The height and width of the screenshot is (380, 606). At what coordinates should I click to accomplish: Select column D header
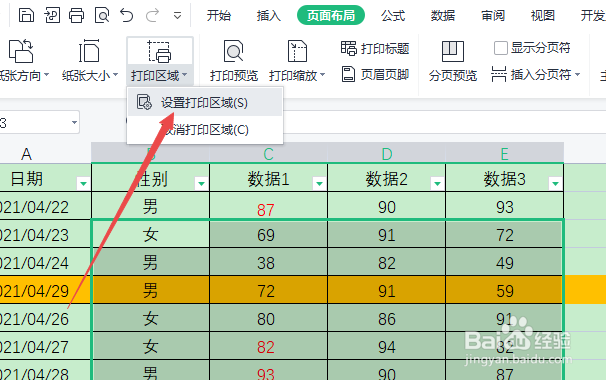(386, 154)
